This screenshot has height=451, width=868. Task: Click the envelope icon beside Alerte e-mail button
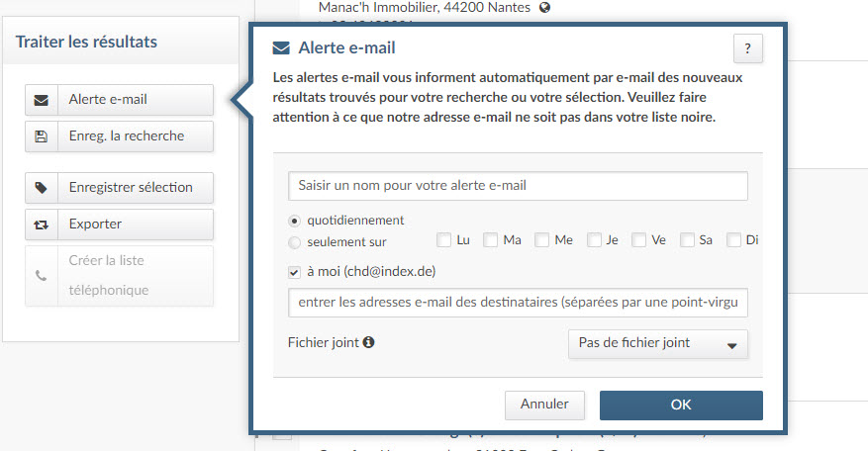41,100
